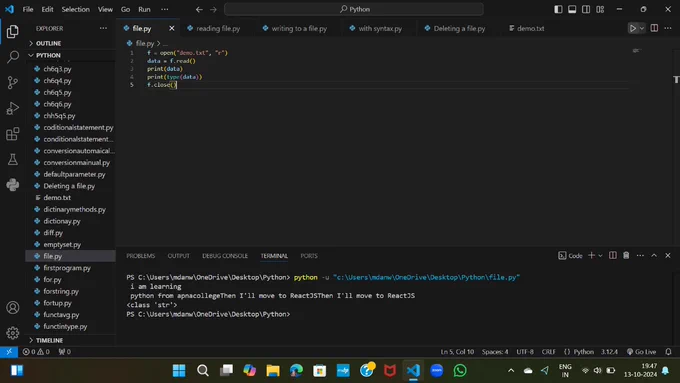The width and height of the screenshot is (680, 383).
Task: Open File Explorer from the taskbar
Action: (x=273, y=370)
